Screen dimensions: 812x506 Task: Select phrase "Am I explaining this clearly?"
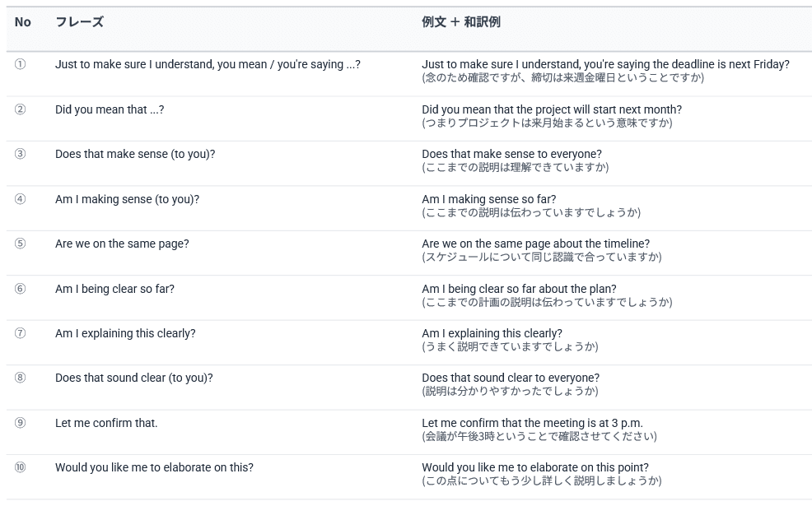point(125,333)
